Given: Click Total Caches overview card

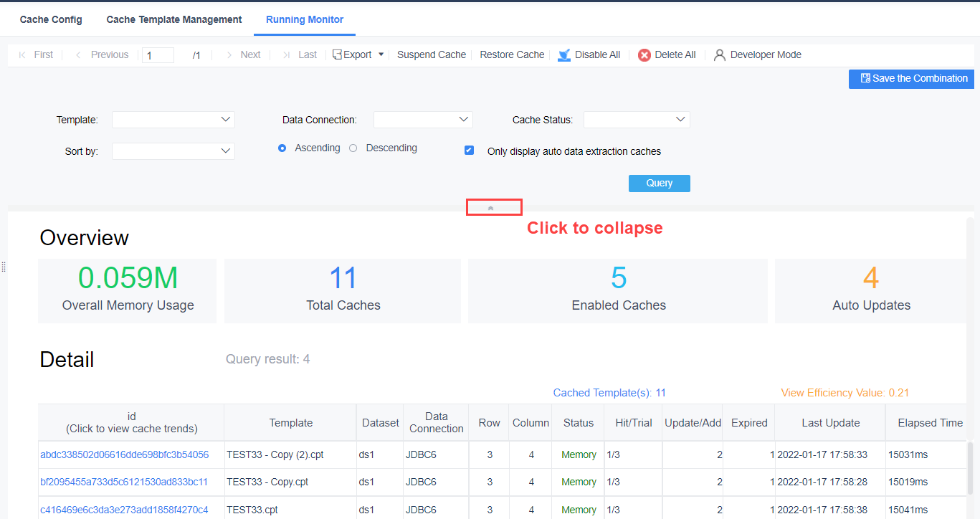Looking at the screenshot, I should pyautogui.click(x=343, y=291).
